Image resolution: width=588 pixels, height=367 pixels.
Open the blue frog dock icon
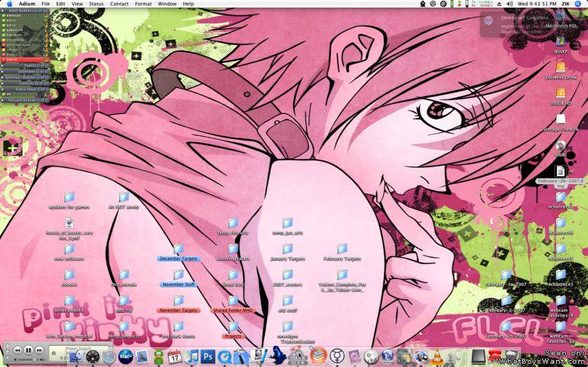[277, 356]
